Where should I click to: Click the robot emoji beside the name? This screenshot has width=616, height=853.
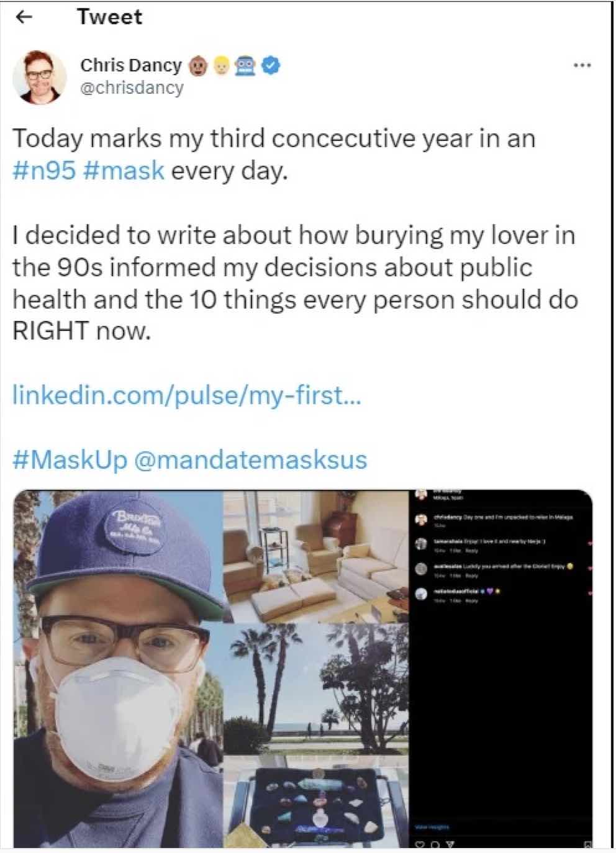coord(246,65)
